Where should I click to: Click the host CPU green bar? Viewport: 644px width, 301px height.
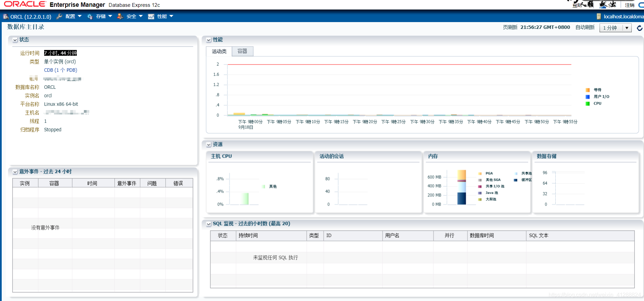(x=244, y=198)
